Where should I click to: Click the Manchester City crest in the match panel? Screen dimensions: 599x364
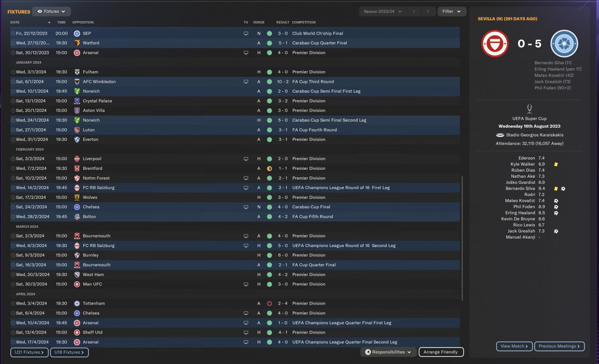pos(564,44)
